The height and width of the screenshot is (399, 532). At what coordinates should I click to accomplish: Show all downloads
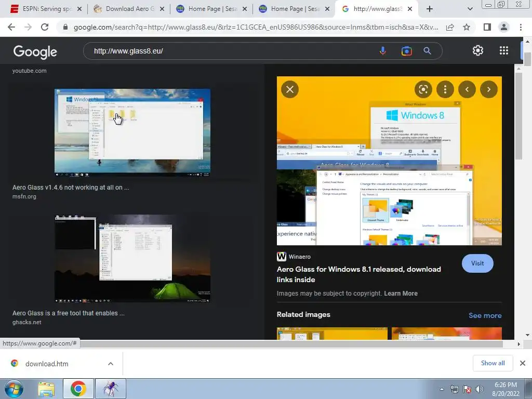(493, 363)
